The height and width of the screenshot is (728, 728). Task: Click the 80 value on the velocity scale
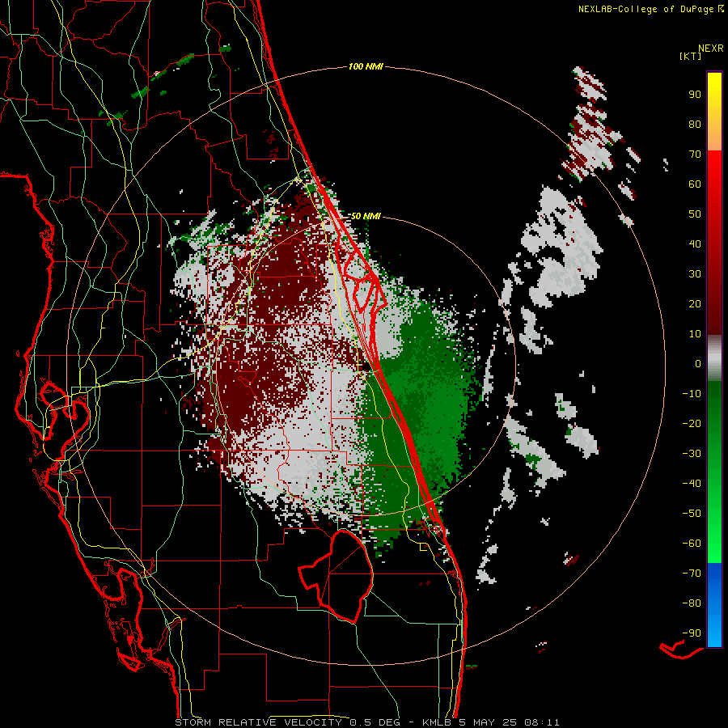(x=695, y=125)
